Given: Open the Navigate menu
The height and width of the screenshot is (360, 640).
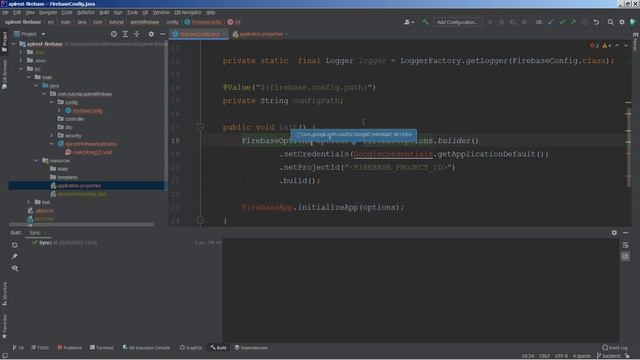Looking at the screenshot, I should pos(48,13).
